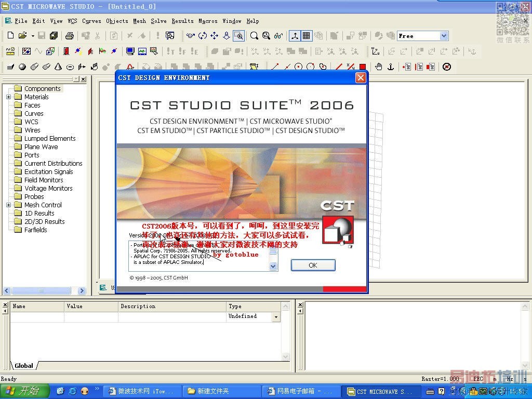
Task: Toggle the coordinate axes display
Action: (295, 36)
